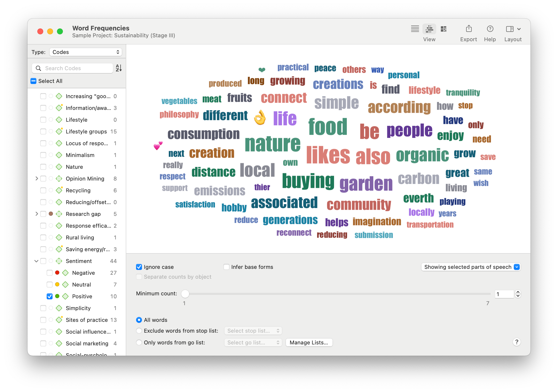Select word cloud view icon
This screenshot has width=558, height=392.
(429, 29)
